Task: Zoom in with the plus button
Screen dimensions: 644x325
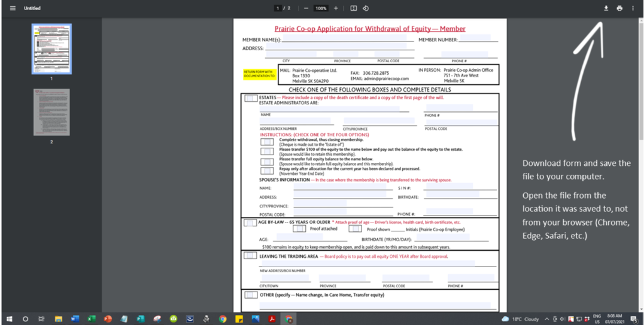Action: tap(336, 8)
